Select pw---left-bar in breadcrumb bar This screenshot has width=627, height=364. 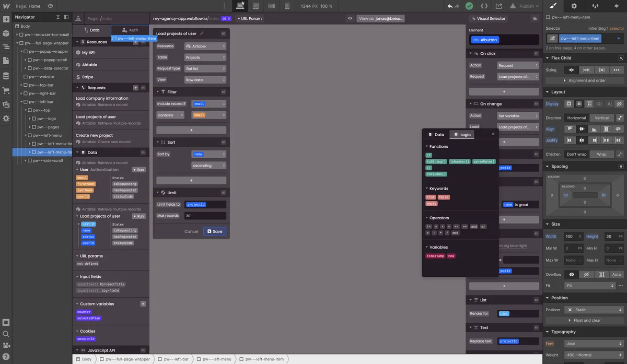point(173,359)
